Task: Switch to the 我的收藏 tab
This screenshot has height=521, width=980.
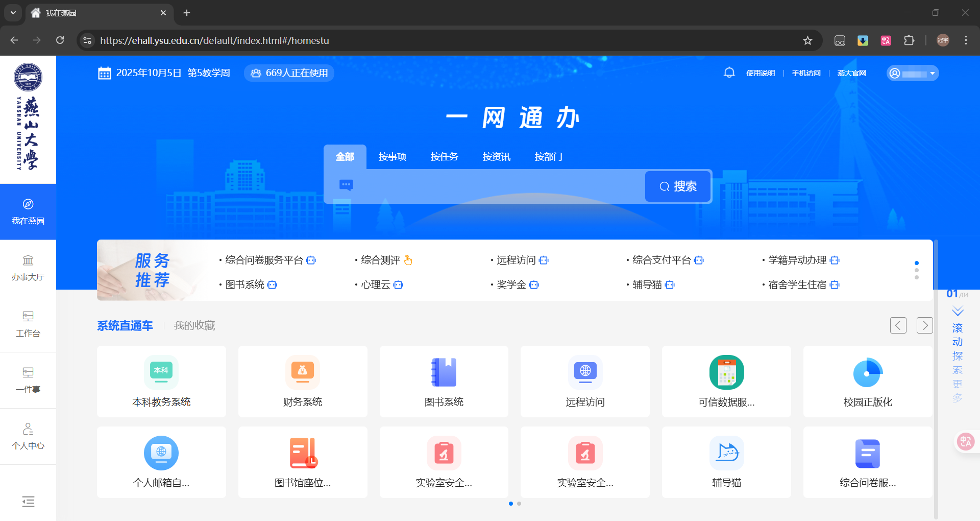Action: [x=194, y=325]
